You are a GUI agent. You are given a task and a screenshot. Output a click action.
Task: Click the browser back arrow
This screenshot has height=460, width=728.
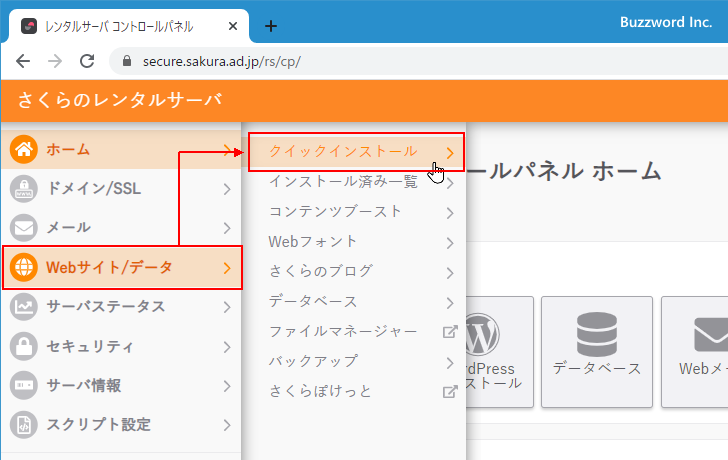click(23, 61)
